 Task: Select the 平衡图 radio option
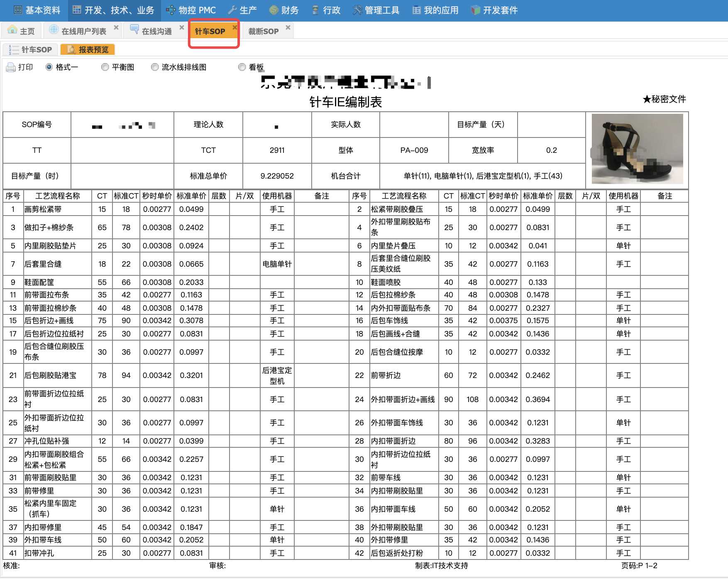click(105, 67)
